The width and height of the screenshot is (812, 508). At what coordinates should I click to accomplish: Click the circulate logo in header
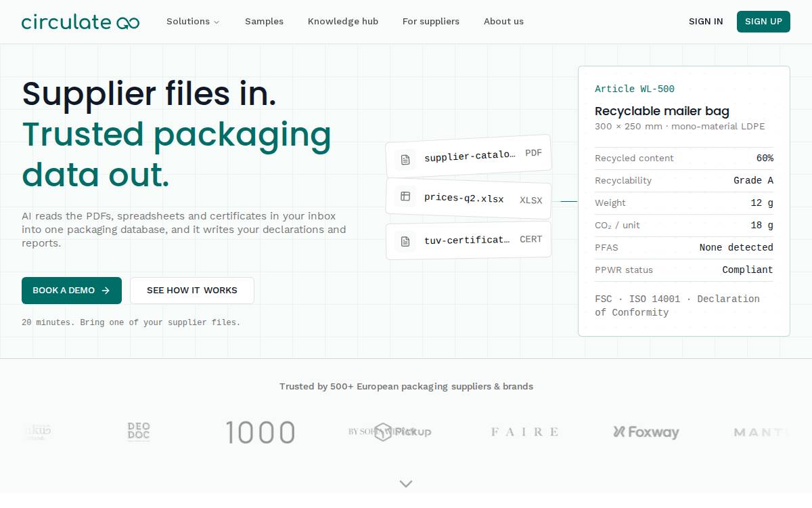(x=81, y=22)
